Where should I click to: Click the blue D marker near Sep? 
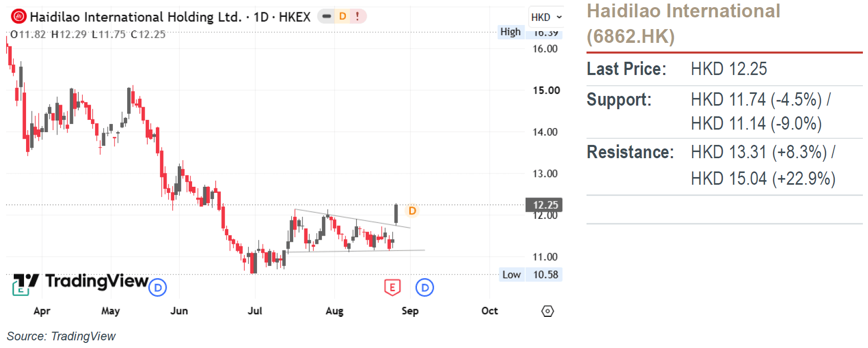point(425,288)
